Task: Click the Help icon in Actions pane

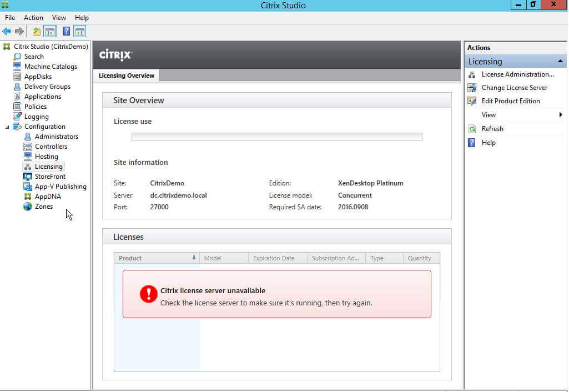Action: (x=472, y=143)
